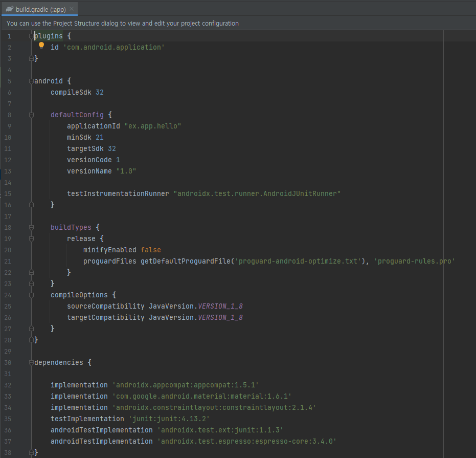The width and height of the screenshot is (476, 458).
Task: Click the fold-end marker next to line 38
Action: [31, 452]
